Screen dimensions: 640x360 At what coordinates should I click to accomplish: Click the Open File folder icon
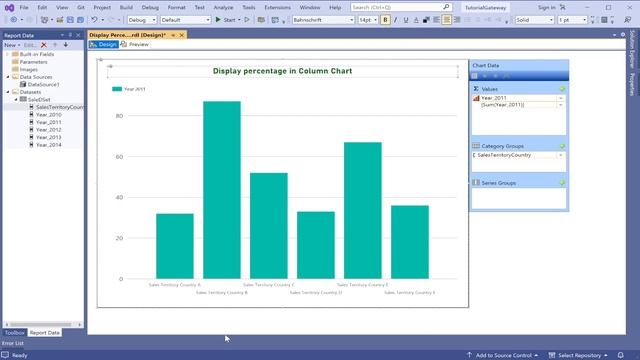tap(60, 20)
